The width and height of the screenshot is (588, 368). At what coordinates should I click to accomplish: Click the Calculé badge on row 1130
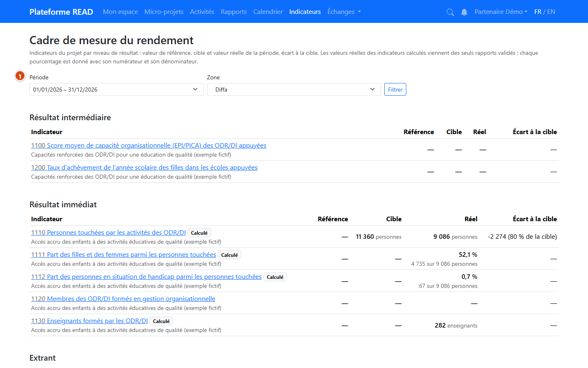tap(161, 321)
